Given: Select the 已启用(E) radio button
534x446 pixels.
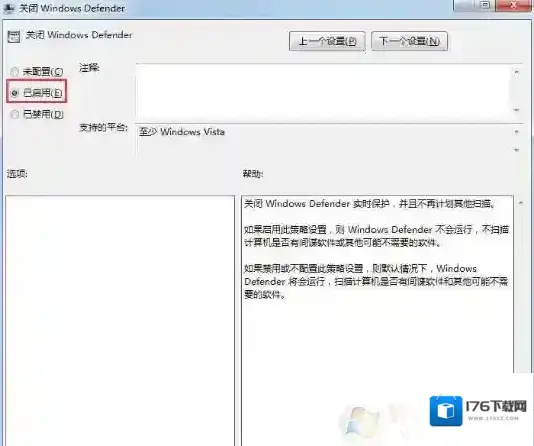Looking at the screenshot, I should click(14, 93).
